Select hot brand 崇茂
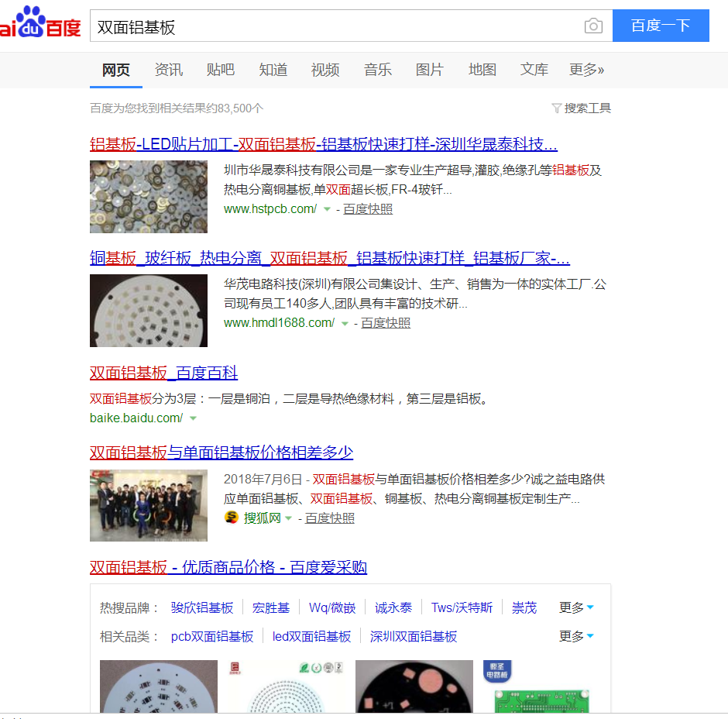Viewport: 728px width, 719px height. (524, 607)
